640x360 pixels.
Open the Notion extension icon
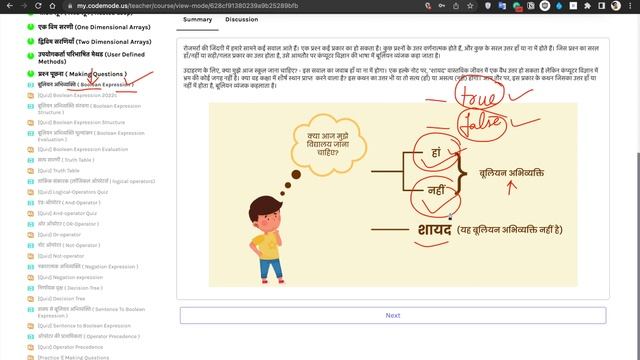[531, 6]
